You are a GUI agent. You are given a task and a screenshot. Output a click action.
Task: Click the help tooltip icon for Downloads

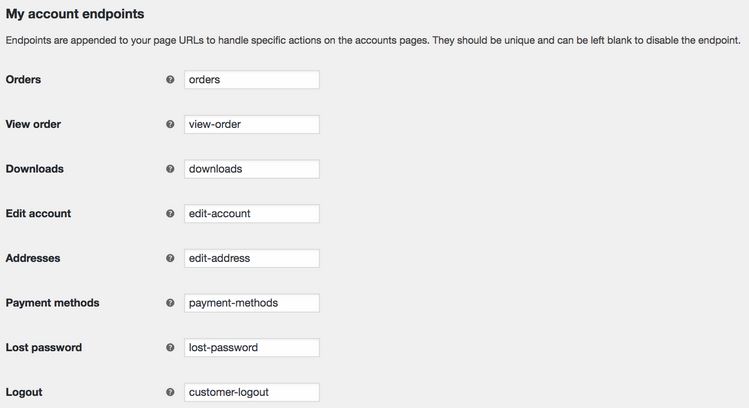pyautogui.click(x=170, y=169)
